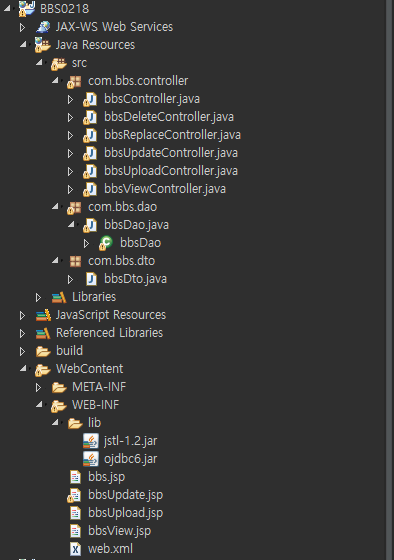Select the jstl-1.2.jar label
Viewport: 394px width, 560px height.
coord(130,441)
